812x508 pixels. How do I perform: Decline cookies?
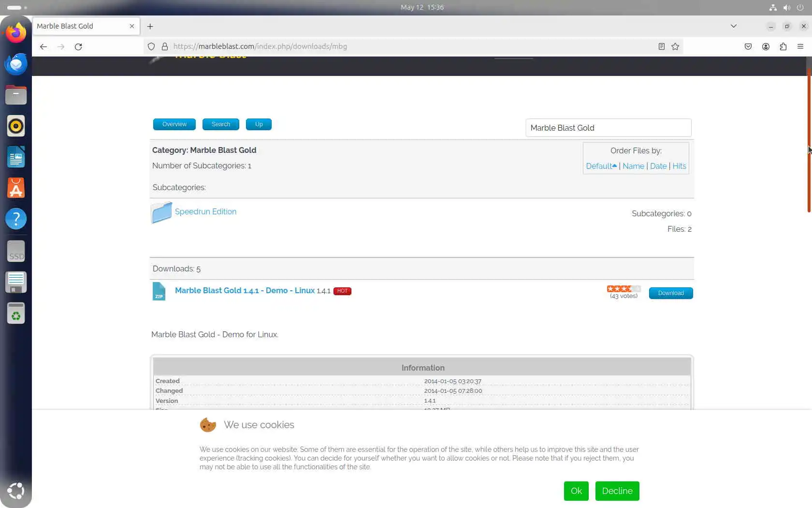pos(617,491)
